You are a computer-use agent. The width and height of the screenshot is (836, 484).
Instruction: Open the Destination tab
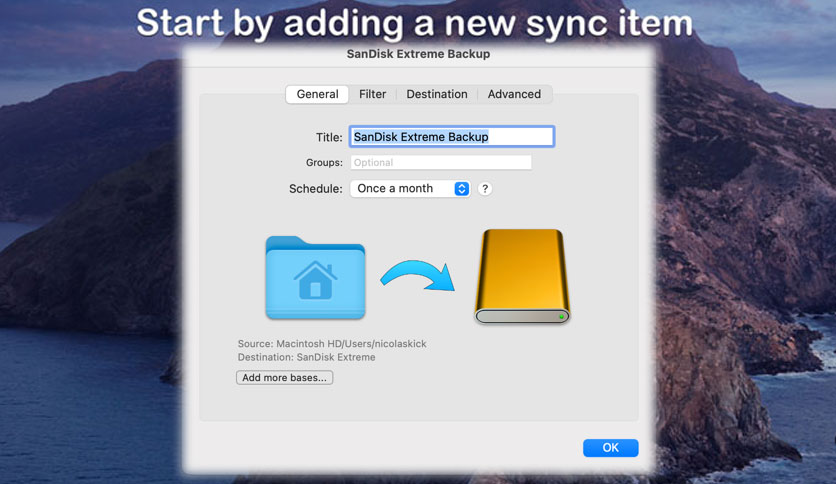click(437, 94)
